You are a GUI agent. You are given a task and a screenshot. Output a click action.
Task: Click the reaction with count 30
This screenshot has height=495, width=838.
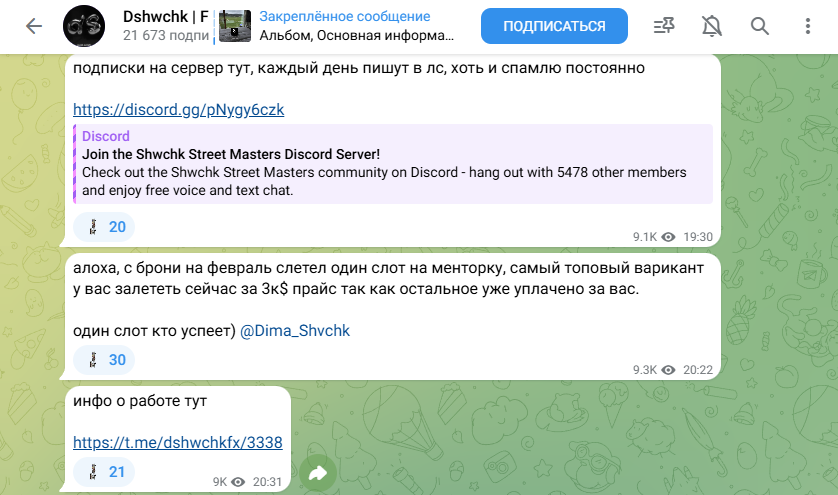coord(104,360)
